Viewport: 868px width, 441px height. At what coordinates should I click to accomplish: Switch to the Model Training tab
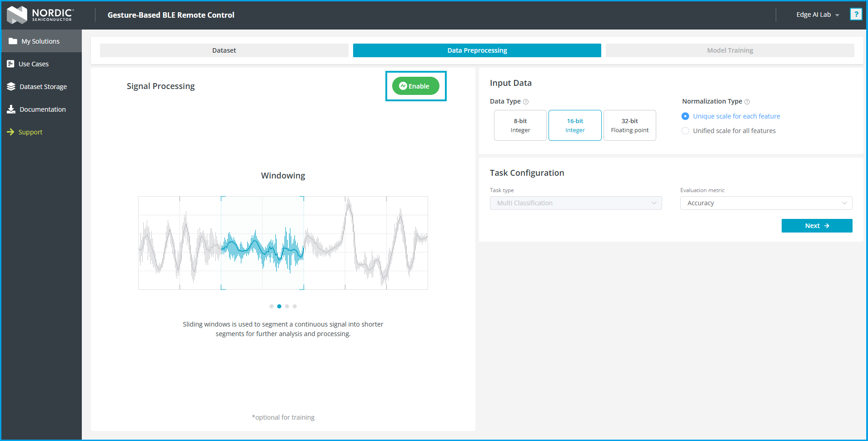pos(730,50)
